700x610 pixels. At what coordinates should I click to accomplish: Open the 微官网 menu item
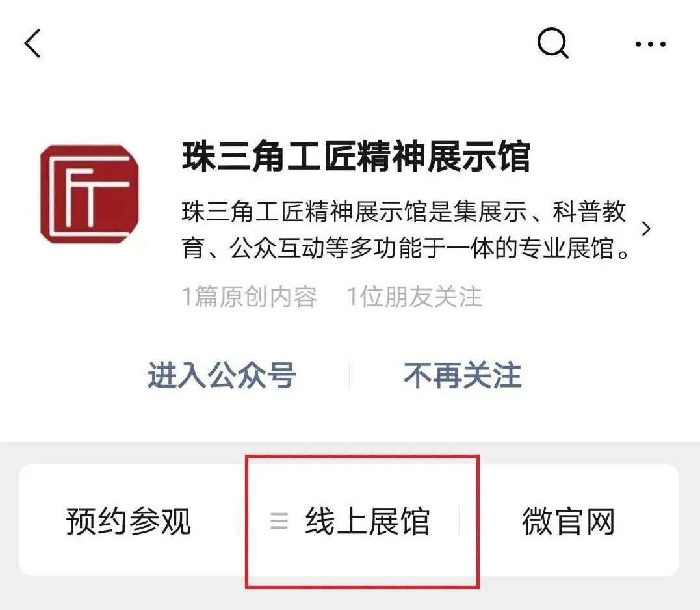click(569, 521)
